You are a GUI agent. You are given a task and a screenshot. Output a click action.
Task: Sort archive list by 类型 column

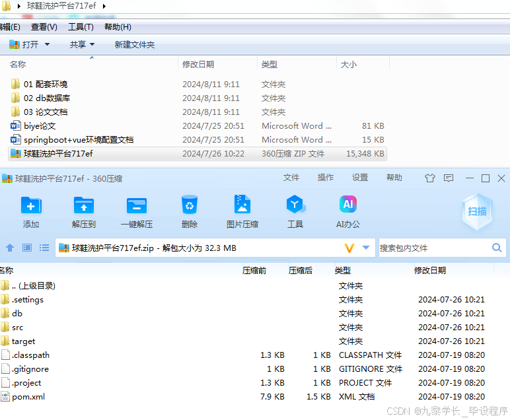click(x=342, y=271)
